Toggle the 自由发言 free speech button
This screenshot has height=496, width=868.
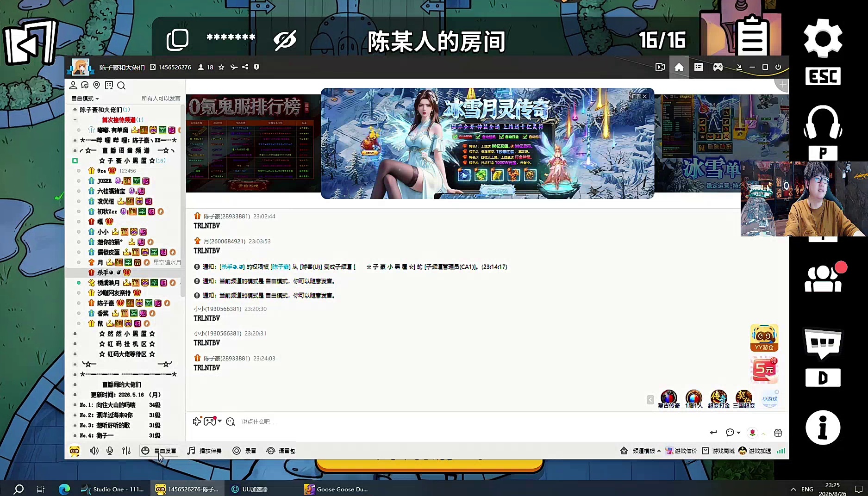click(159, 451)
